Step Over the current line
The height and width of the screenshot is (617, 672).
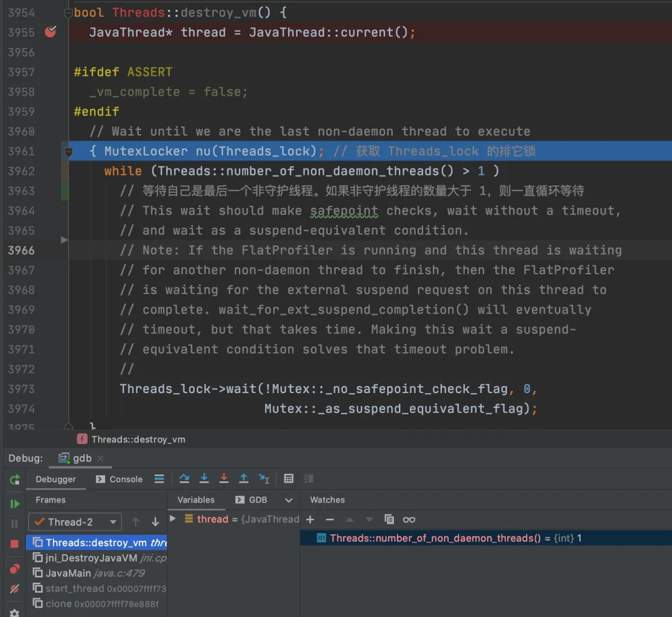(184, 478)
